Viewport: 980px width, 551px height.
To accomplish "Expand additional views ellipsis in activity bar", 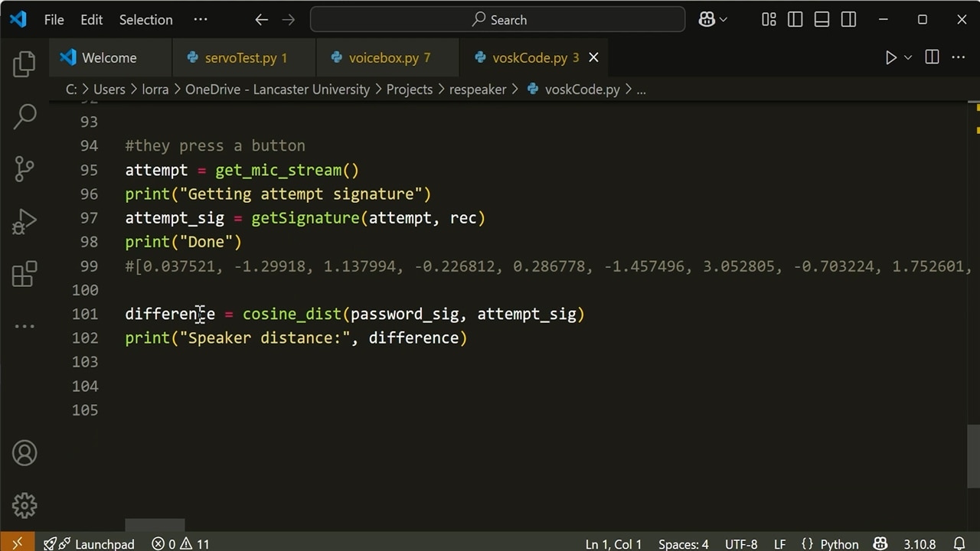I will pyautogui.click(x=24, y=327).
